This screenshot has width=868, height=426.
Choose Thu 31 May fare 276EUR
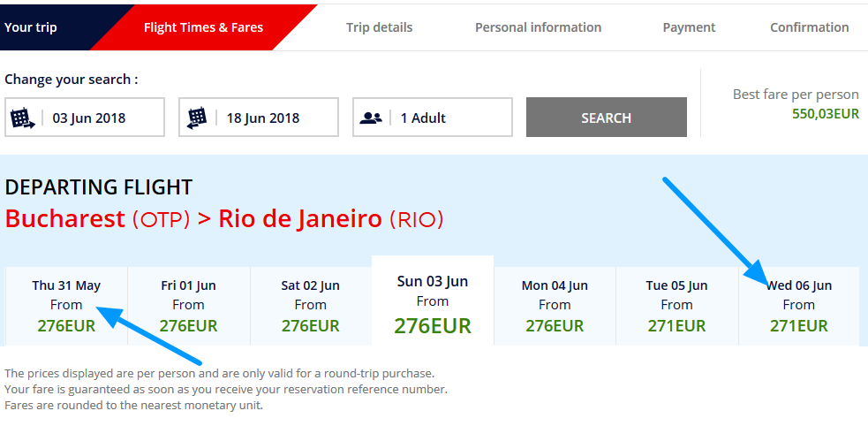66,306
